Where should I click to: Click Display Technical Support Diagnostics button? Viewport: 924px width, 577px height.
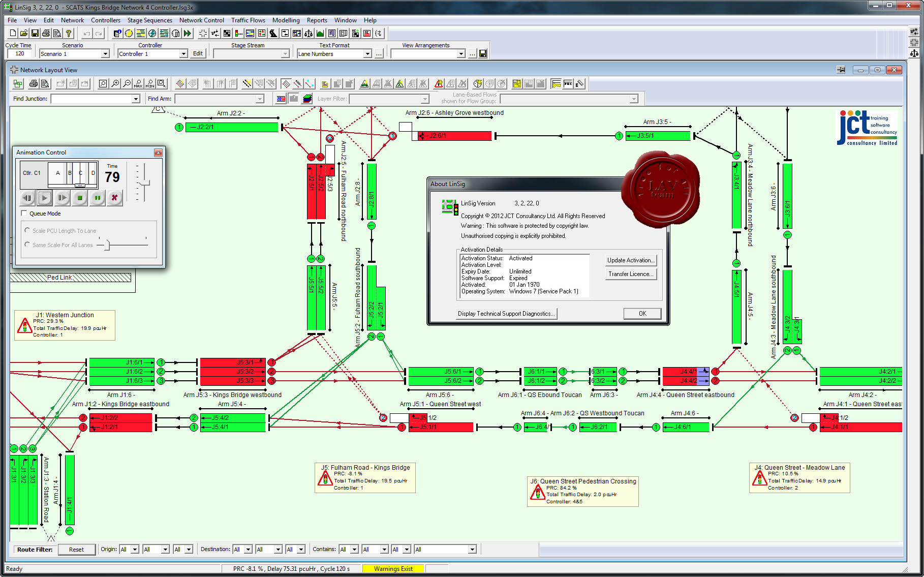point(506,314)
